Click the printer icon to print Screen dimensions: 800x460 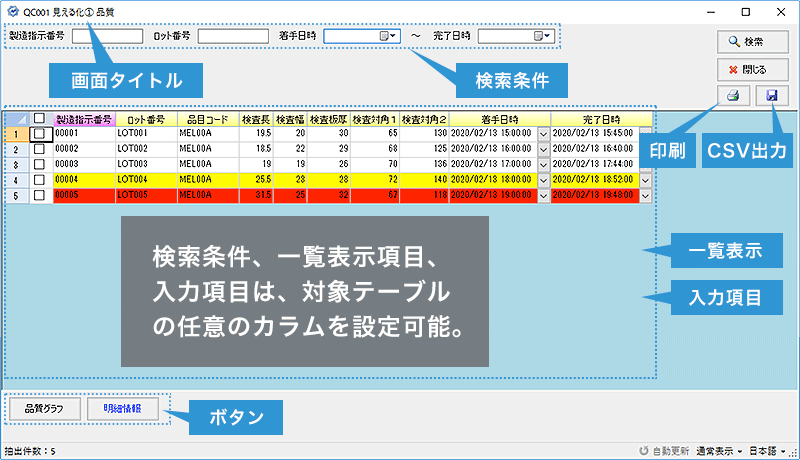click(732, 97)
